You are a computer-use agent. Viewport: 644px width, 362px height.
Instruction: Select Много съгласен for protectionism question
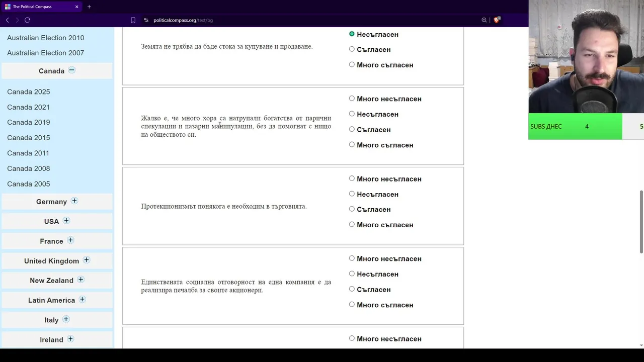click(x=352, y=224)
